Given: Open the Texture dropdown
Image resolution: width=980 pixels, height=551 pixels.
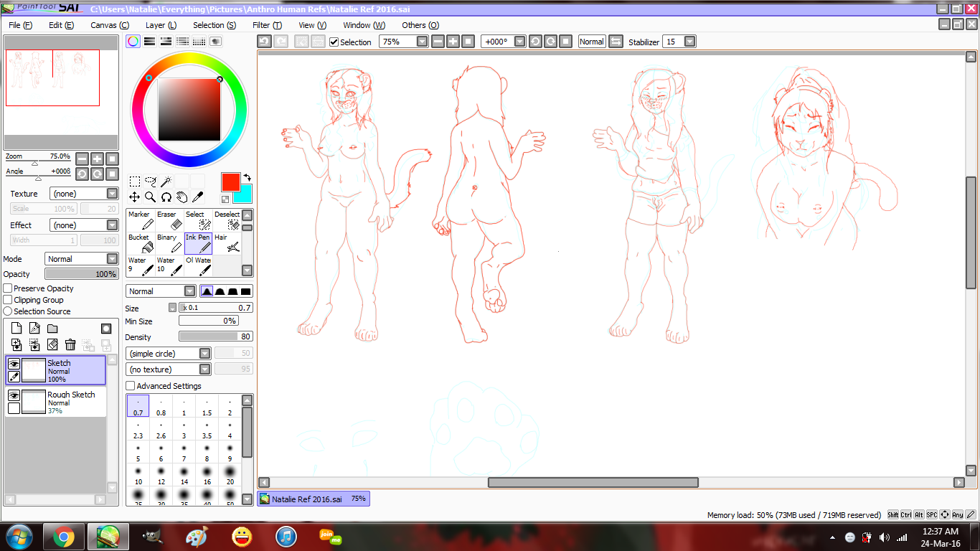Looking at the screenshot, I should [x=84, y=194].
